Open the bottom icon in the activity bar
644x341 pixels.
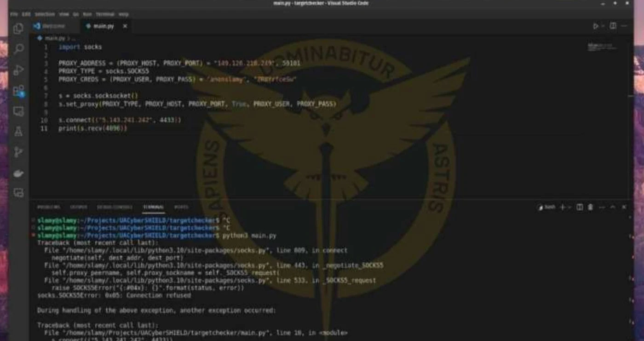click(18, 193)
